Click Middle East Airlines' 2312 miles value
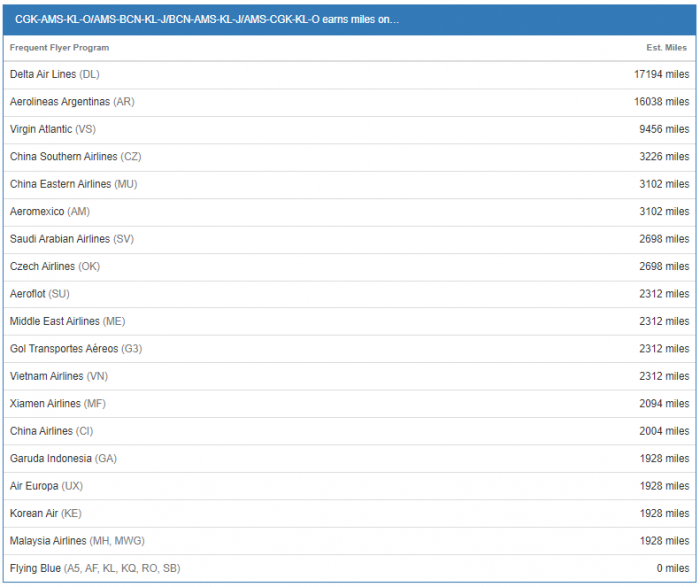 click(x=664, y=322)
